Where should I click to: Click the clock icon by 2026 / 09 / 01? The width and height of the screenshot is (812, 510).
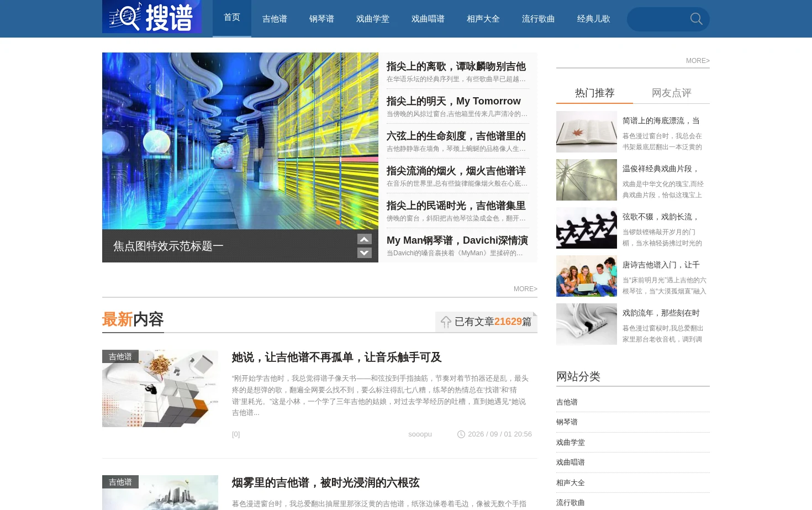pos(461,434)
